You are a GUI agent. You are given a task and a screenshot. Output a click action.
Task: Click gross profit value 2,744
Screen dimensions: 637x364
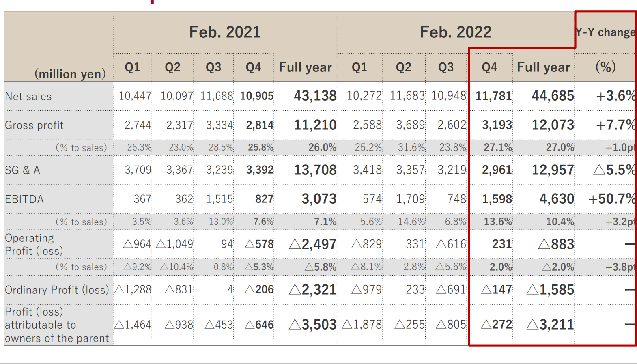(x=138, y=125)
